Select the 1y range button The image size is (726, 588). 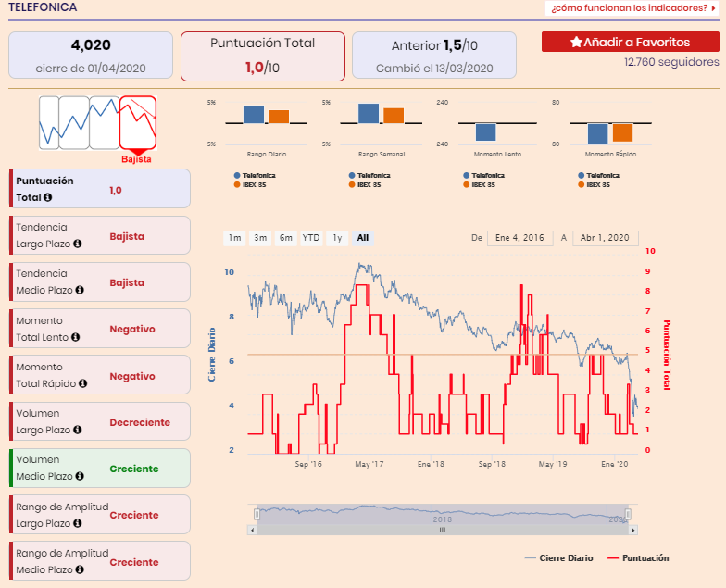337,238
